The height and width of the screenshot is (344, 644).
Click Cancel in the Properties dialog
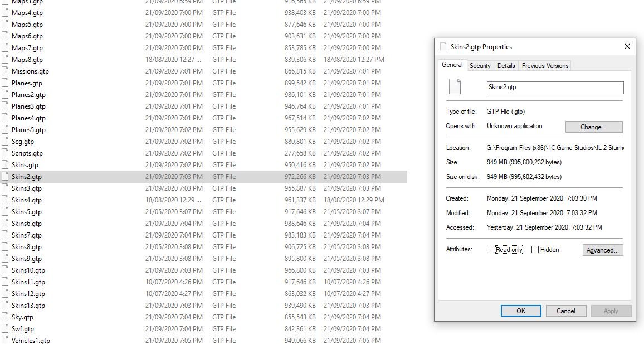pyautogui.click(x=565, y=311)
